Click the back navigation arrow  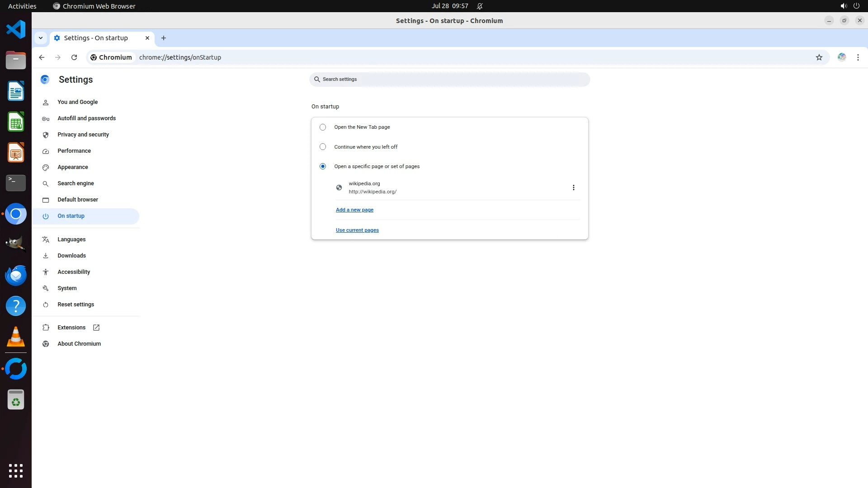tap(42, 57)
